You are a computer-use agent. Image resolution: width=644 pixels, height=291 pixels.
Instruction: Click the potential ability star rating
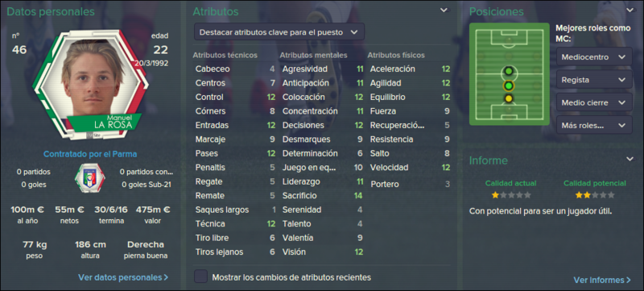pos(595,195)
